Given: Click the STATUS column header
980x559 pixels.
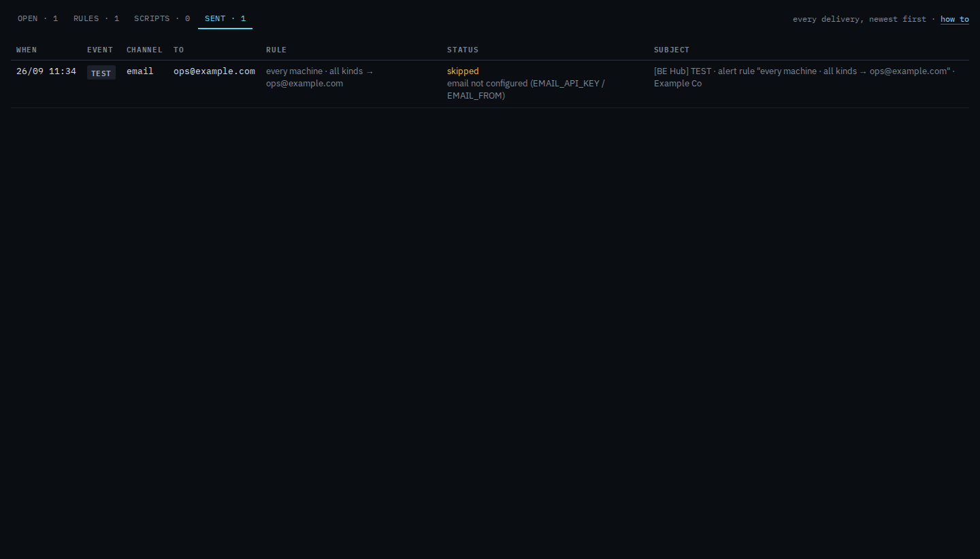Looking at the screenshot, I should 463,50.
